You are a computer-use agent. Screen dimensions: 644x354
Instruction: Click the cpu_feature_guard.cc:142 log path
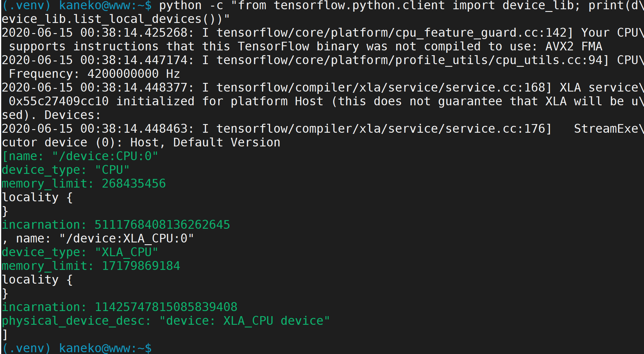[395, 33]
